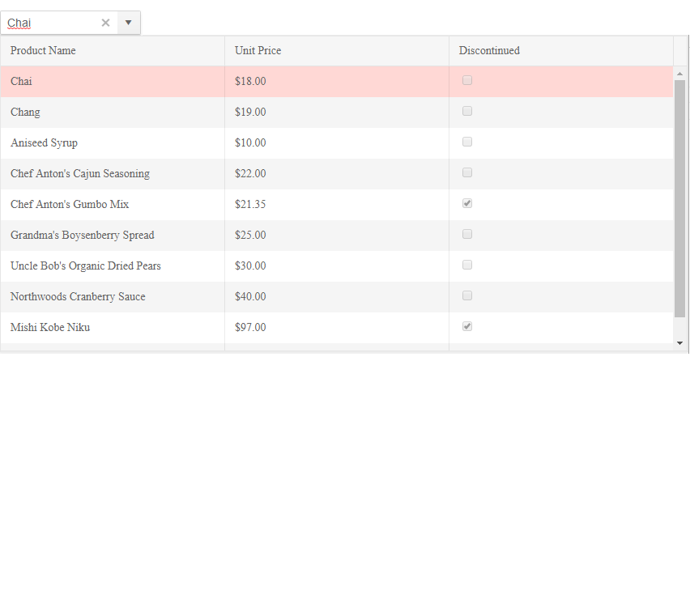Select the Chang product row

pos(337,113)
